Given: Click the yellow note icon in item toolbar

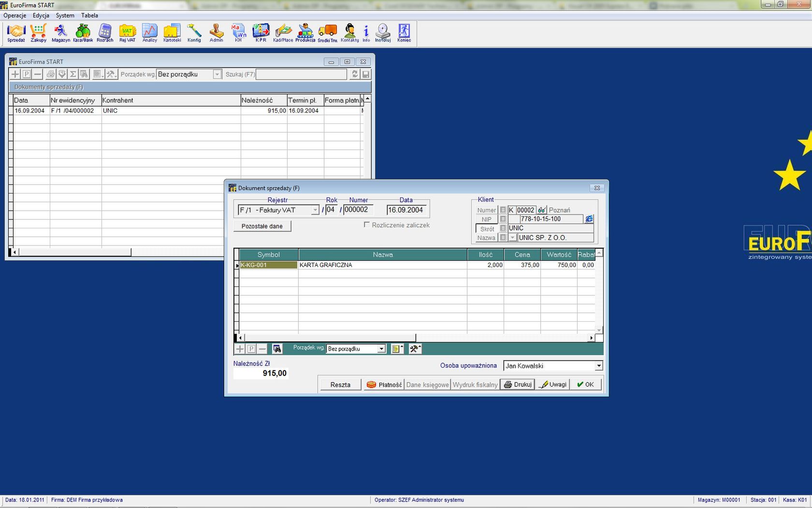Looking at the screenshot, I should [397, 349].
